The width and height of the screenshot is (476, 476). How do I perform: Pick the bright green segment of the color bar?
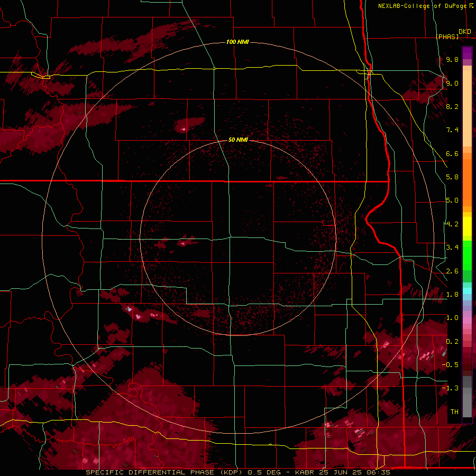pyautogui.click(x=467, y=257)
